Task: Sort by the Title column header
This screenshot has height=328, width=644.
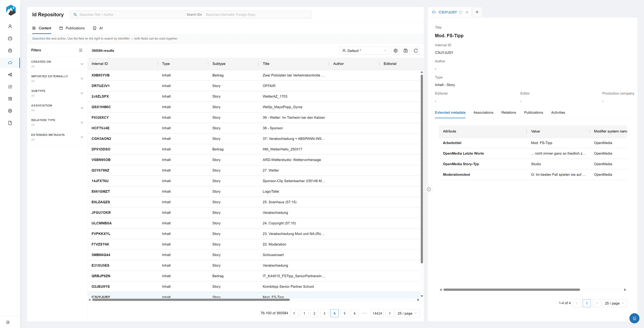Action: click(x=294, y=64)
